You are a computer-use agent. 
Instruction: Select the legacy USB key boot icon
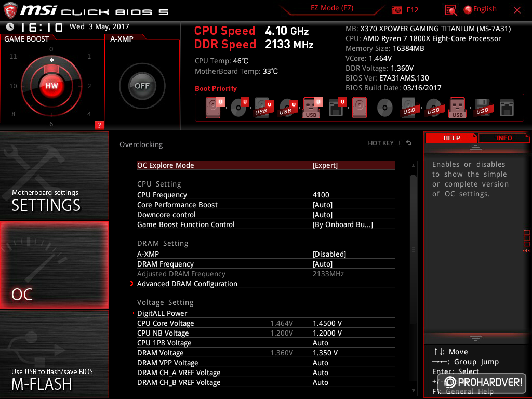457,108
